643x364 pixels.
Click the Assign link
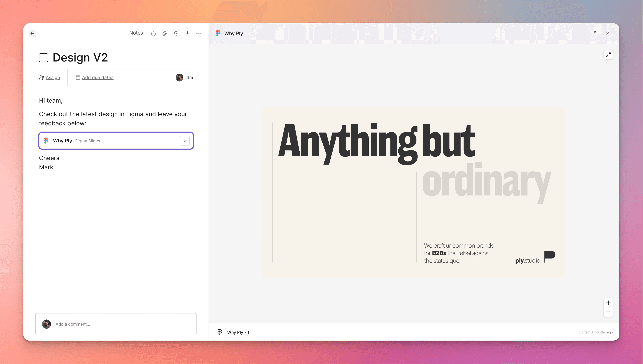53,77
